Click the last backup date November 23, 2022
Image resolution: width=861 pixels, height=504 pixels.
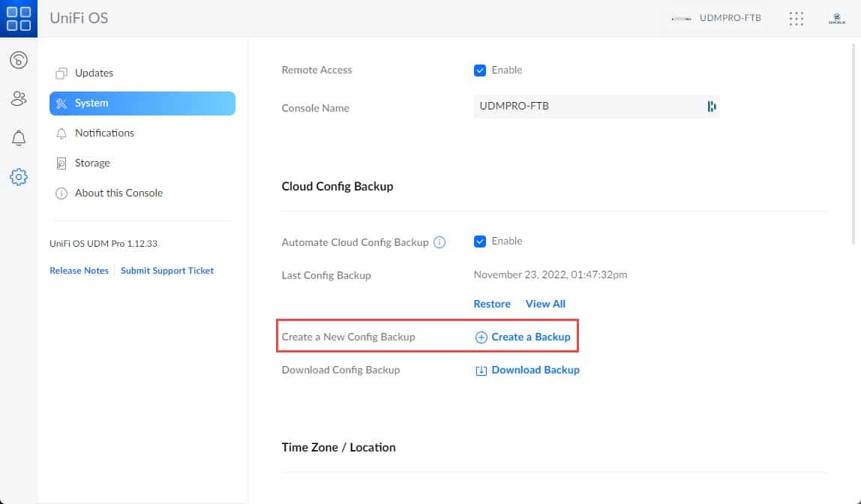(x=550, y=275)
